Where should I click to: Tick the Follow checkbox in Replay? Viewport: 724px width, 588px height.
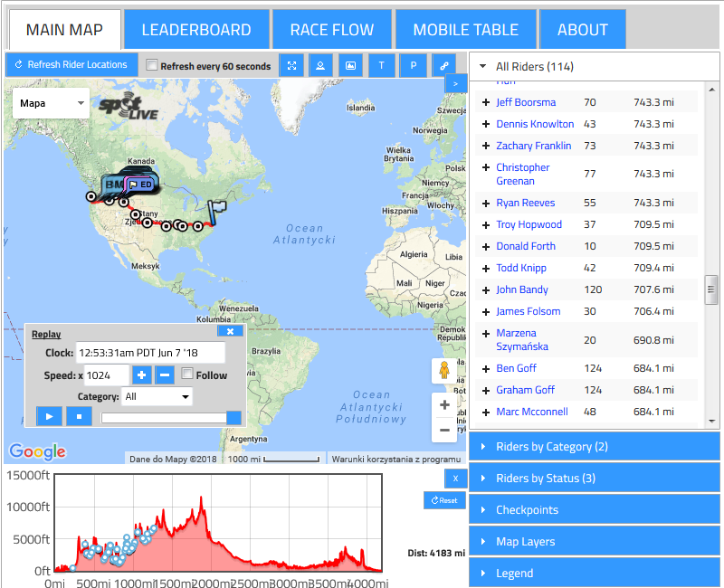187,373
